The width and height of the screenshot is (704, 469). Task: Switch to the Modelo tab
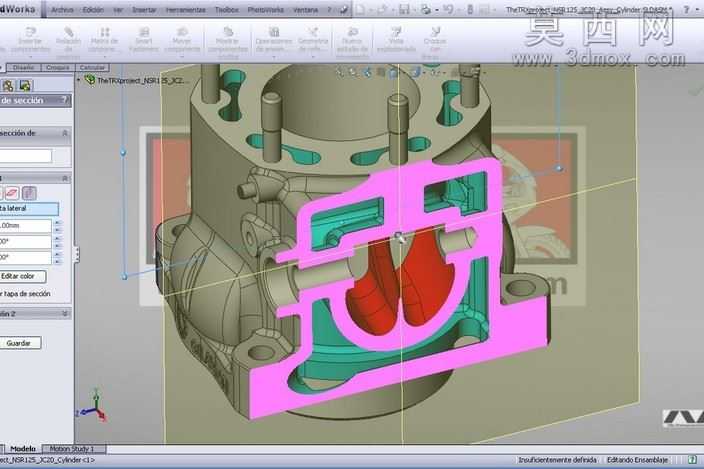coord(23,448)
